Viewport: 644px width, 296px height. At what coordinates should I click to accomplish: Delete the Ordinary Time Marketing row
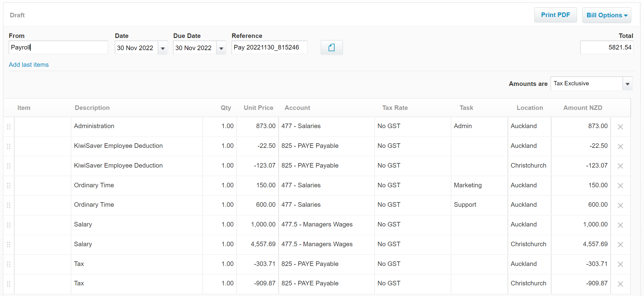tap(620, 186)
